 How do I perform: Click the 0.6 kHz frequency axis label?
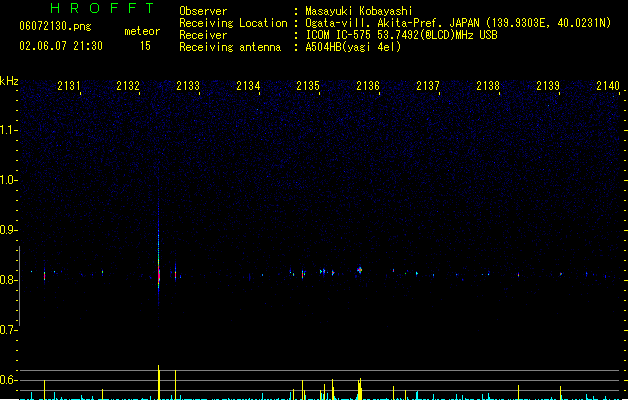click(x=8, y=380)
